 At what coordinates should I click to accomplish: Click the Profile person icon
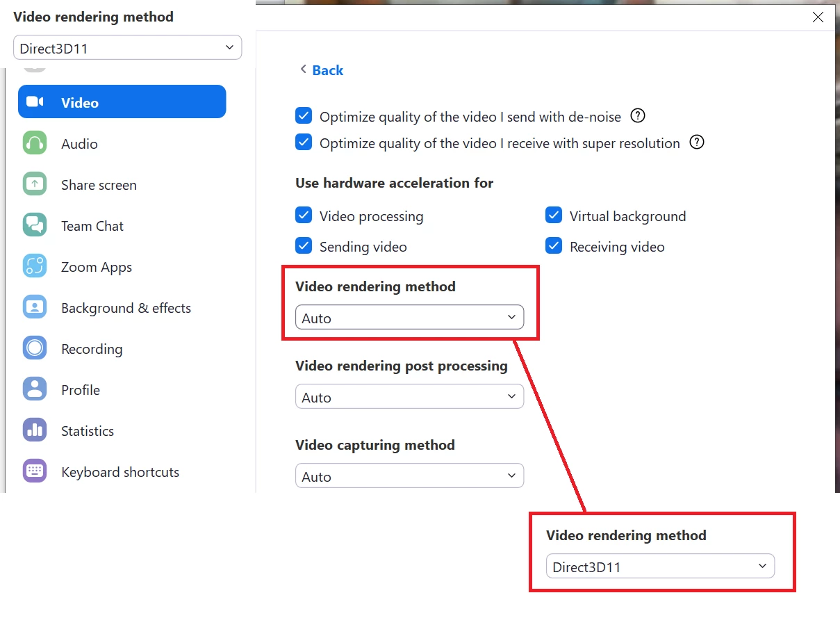(35, 389)
